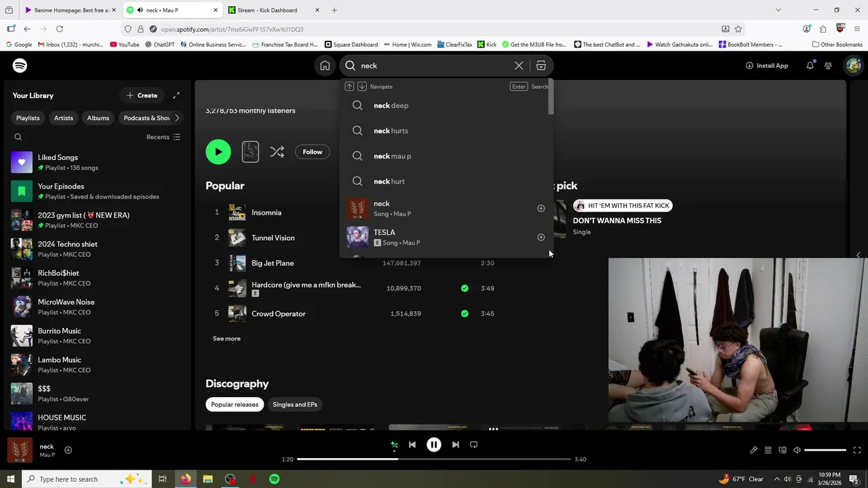This screenshot has height=488, width=868.
Task: Open the MicroWave Noise playlist
Action: point(96,307)
